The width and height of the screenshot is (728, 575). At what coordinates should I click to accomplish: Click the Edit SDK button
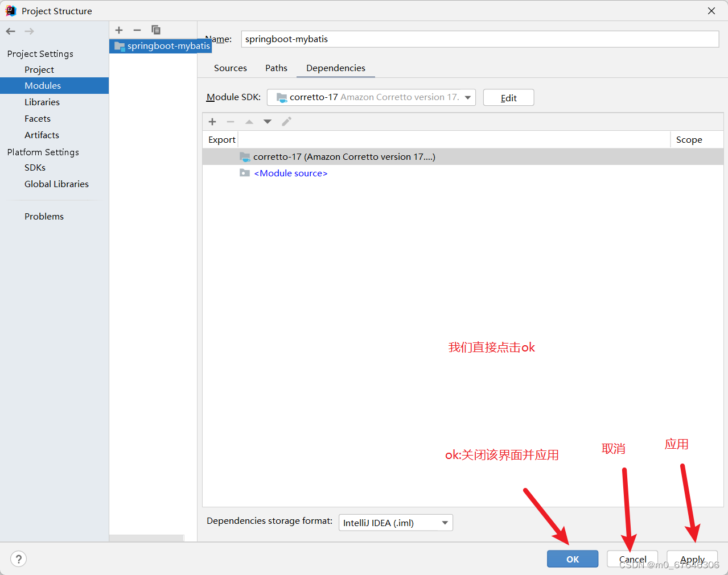[x=508, y=98]
